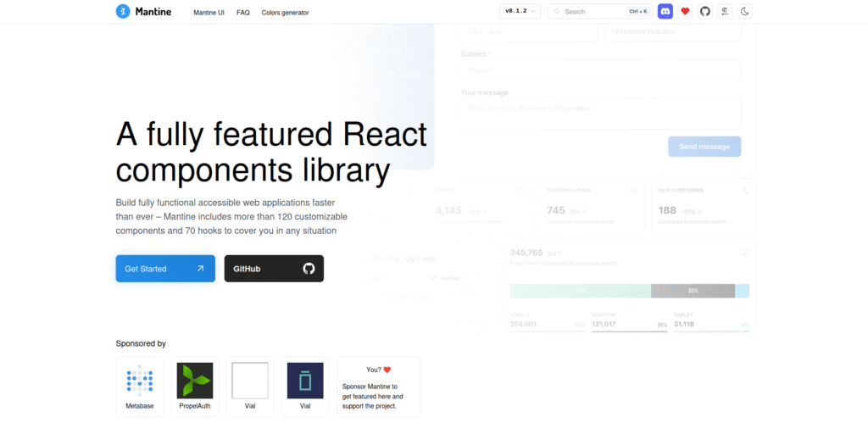Click the 345,765 page views value
The height and width of the screenshot is (434, 868).
526,253
